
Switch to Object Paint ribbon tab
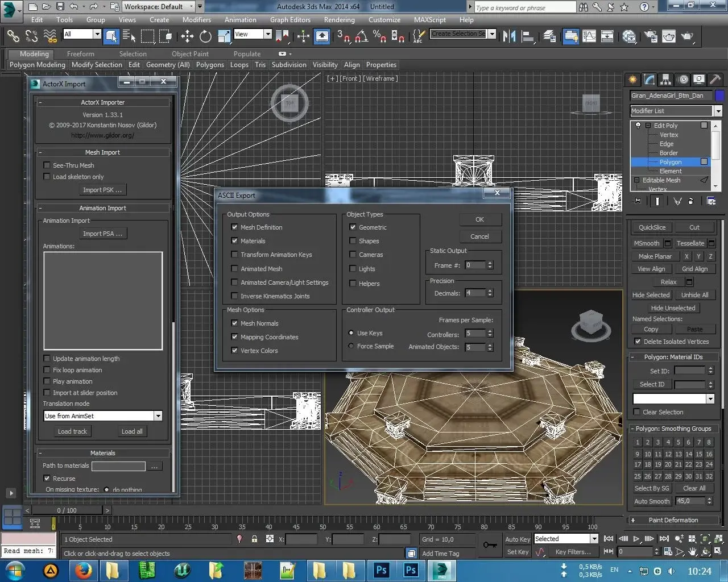(190, 54)
